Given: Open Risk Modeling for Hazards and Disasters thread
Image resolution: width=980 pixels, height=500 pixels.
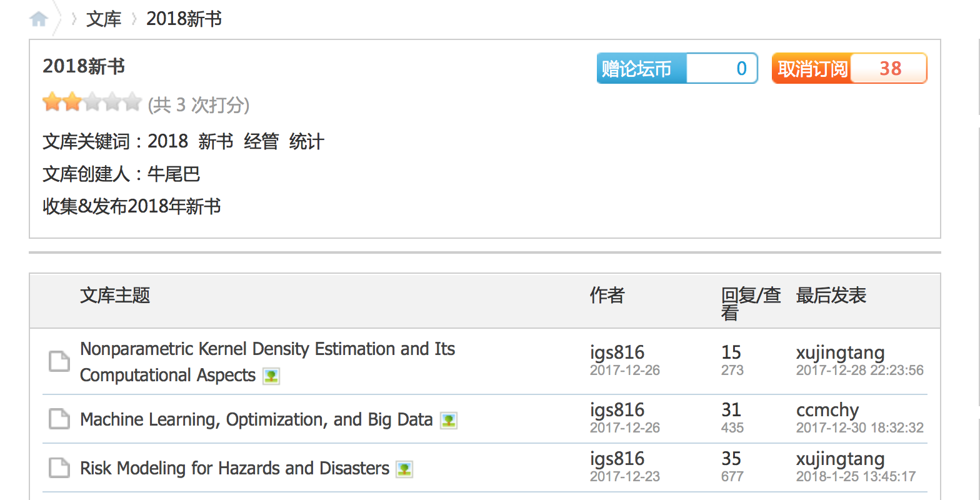Looking at the screenshot, I should click(x=234, y=468).
